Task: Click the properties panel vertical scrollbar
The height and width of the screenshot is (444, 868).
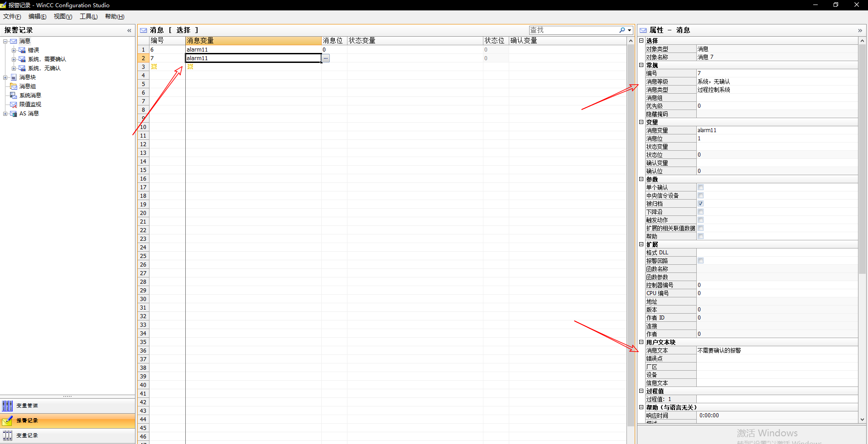Action: pyautogui.click(x=862, y=158)
